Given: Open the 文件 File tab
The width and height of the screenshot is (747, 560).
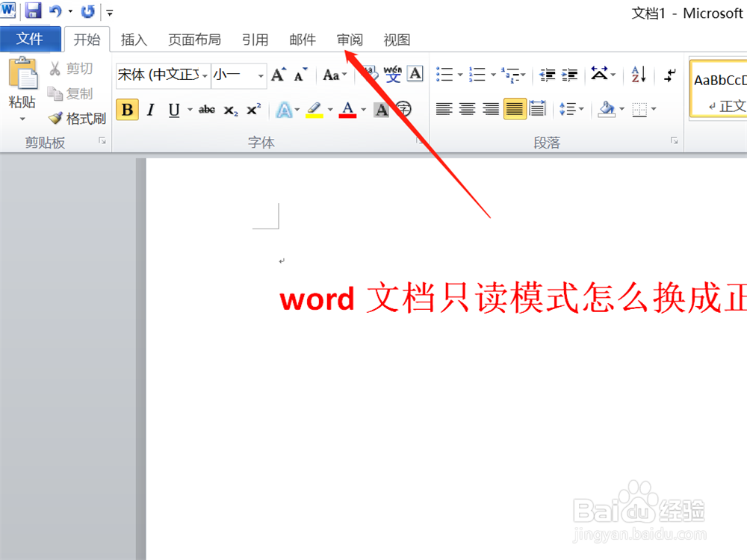Looking at the screenshot, I should [x=30, y=39].
